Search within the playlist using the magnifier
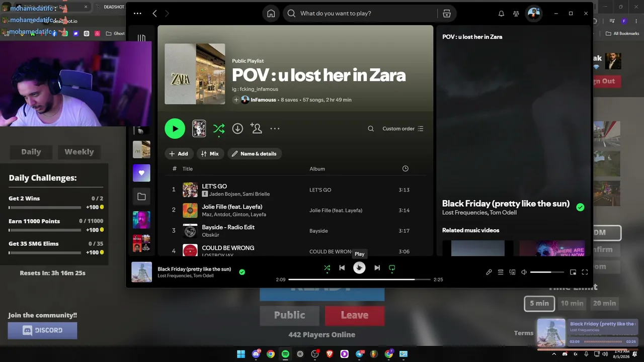 click(371, 129)
